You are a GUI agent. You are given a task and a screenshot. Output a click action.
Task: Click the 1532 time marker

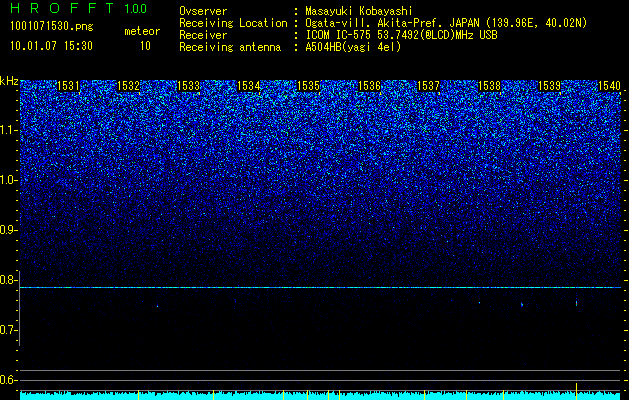pos(128,86)
